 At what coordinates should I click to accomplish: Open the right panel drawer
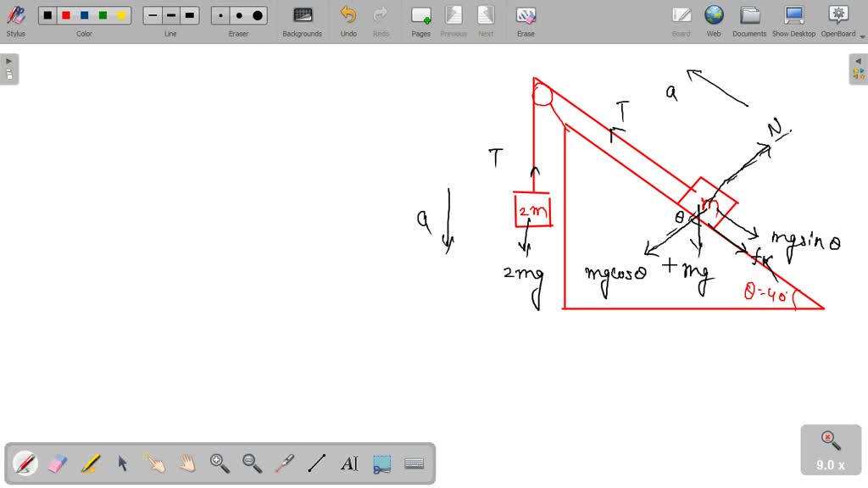859,68
